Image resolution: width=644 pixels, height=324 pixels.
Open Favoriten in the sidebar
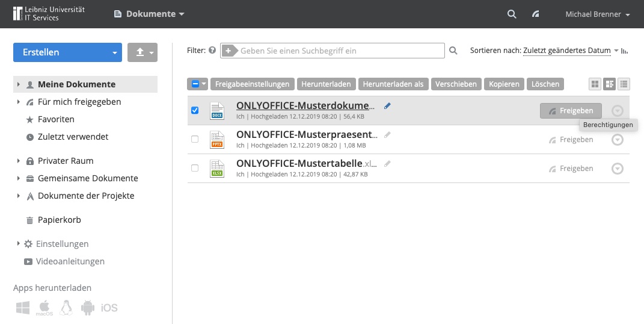click(x=56, y=119)
